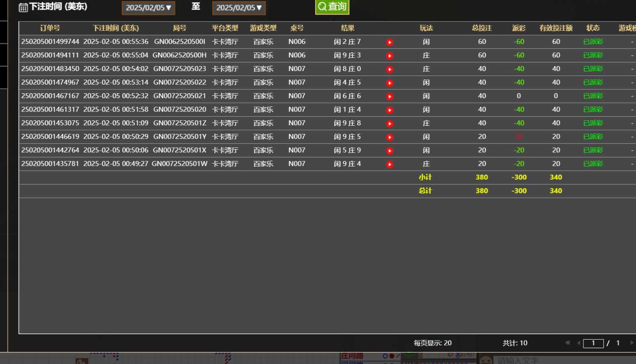Click the magnifier icon in the 查询 button

point(322,7)
